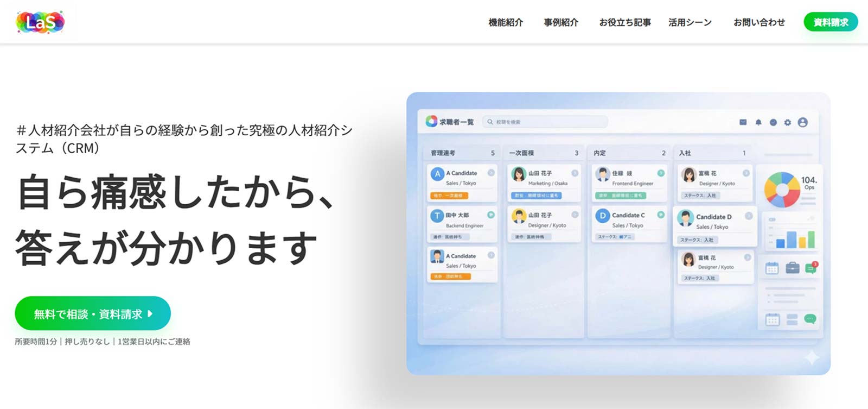Click the briefcase icon in mockup sidebar
This screenshot has height=409, width=868.
tap(793, 268)
